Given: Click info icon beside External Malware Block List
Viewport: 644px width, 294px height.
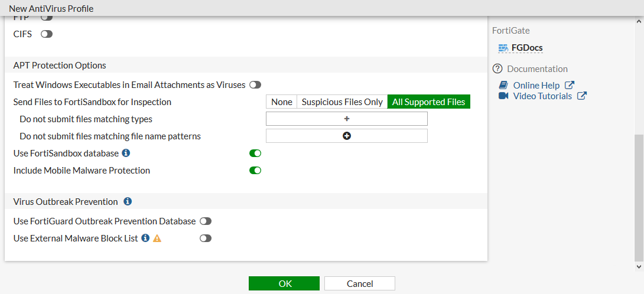Looking at the screenshot, I should 145,239.
